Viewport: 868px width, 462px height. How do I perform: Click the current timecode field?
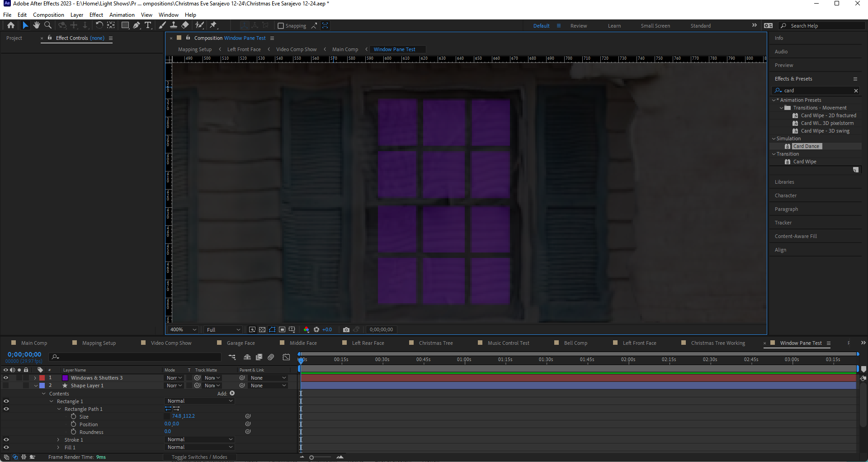click(24, 354)
